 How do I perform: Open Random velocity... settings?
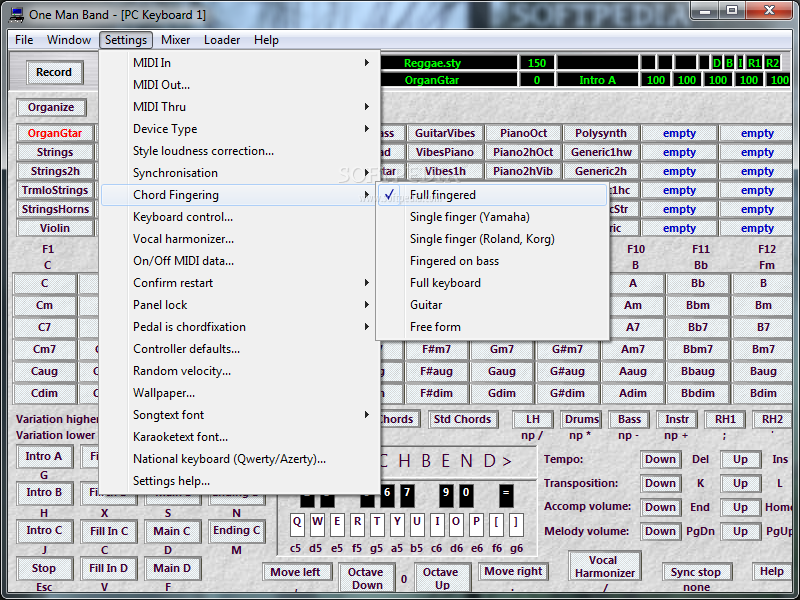(240, 371)
